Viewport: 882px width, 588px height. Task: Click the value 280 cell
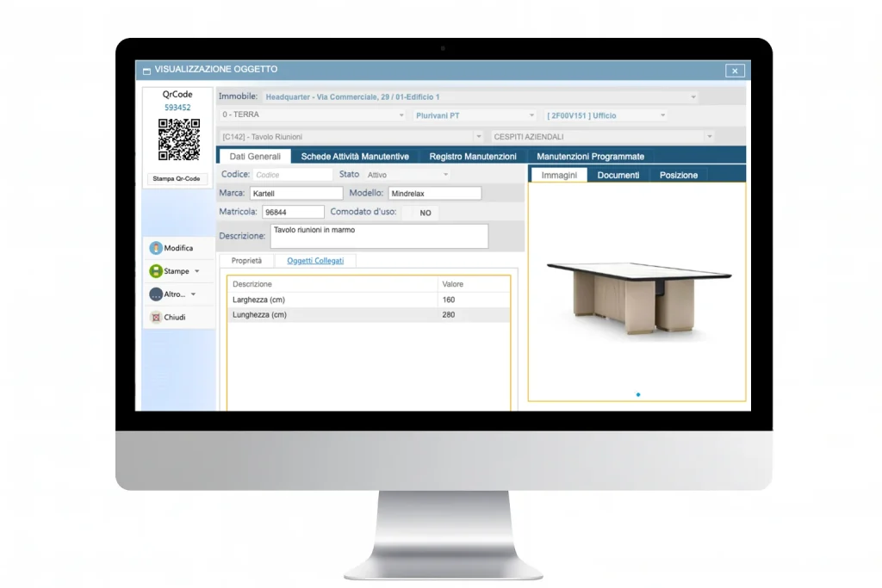click(x=473, y=315)
